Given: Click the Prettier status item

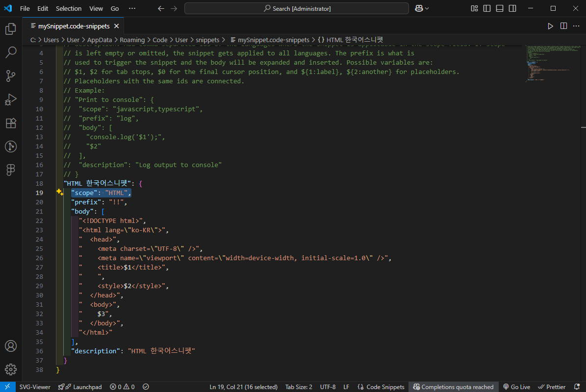Looking at the screenshot, I should pos(552,387).
